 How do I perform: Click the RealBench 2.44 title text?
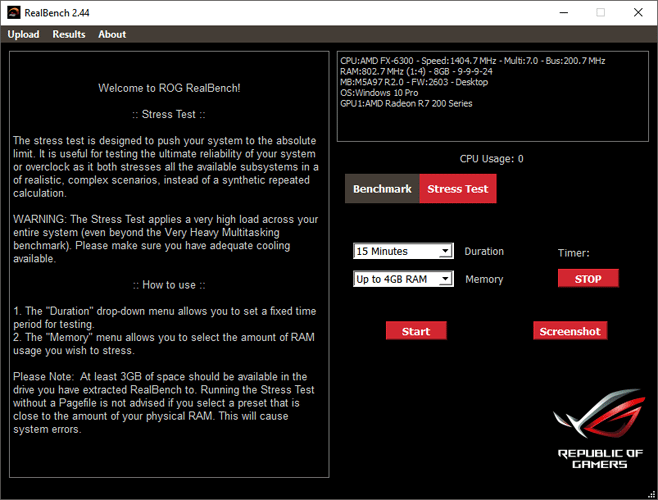coord(57,13)
